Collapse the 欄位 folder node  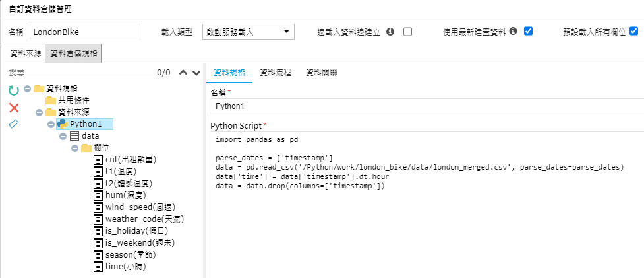tap(74, 148)
